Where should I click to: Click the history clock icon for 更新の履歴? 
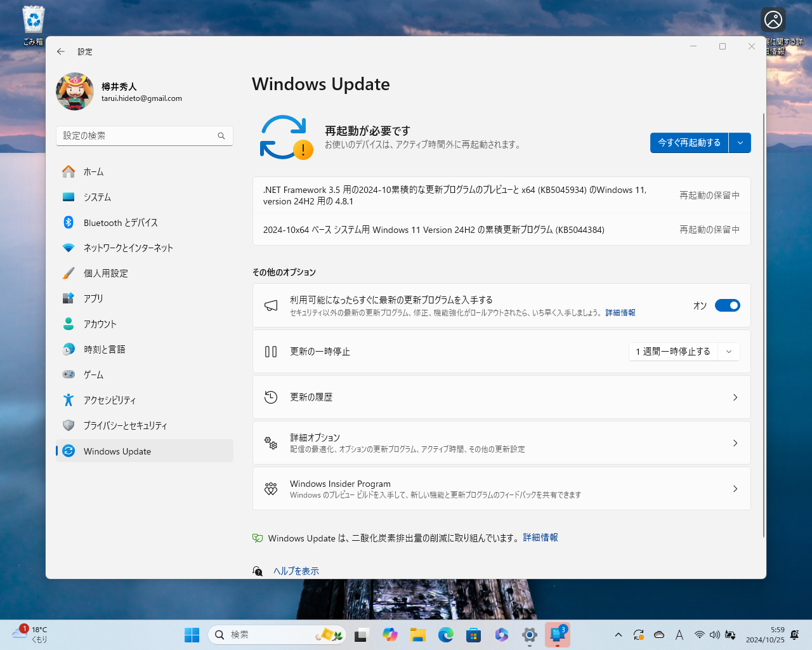[x=271, y=397]
